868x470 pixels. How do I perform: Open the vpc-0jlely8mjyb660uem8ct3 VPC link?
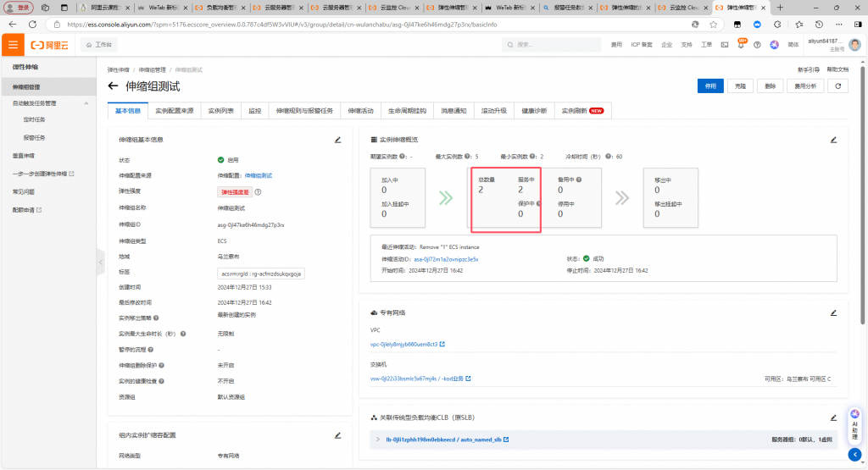(x=403, y=345)
